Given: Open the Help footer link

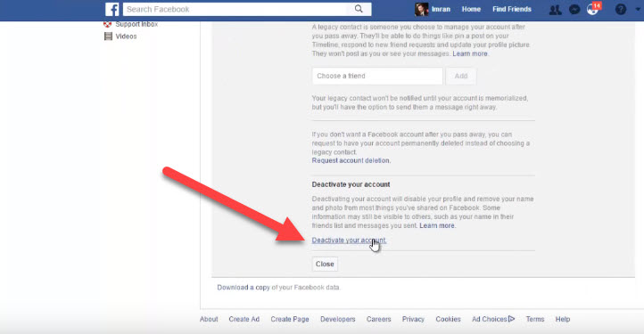Looking at the screenshot, I should point(563,319).
